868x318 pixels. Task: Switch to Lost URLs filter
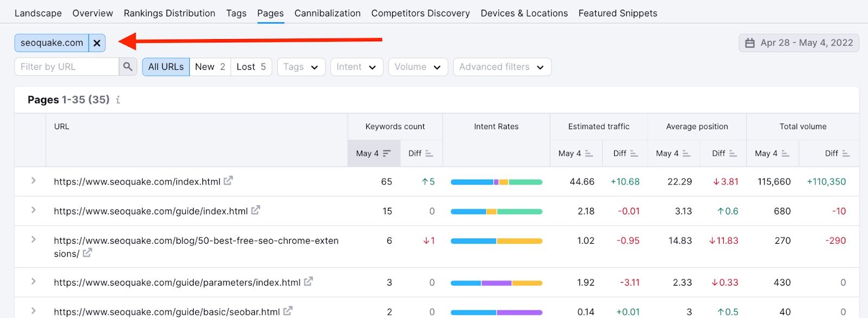point(251,67)
